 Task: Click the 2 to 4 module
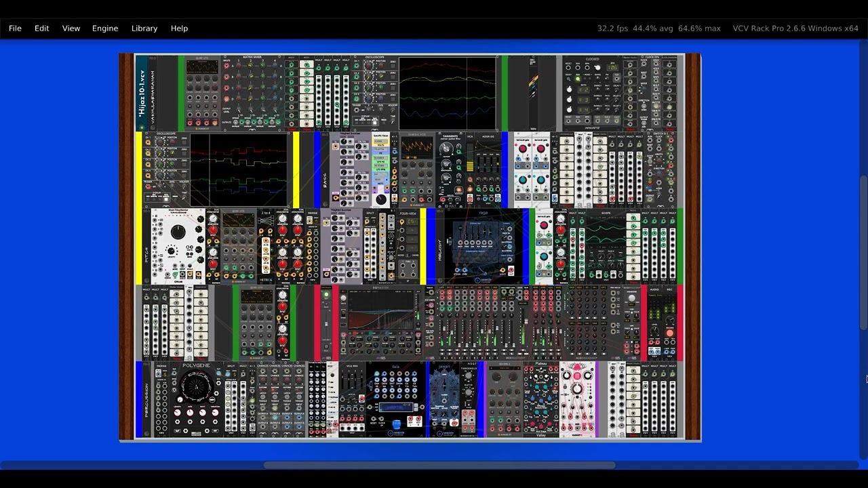click(x=266, y=246)
